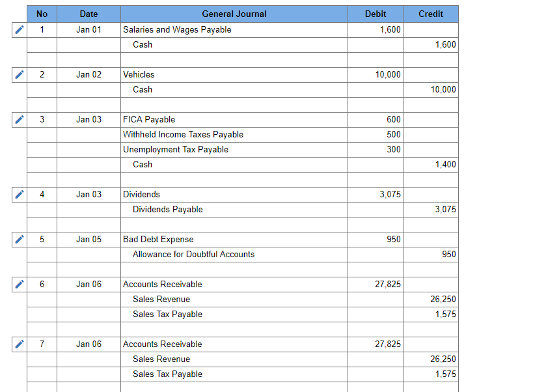The height and width of the screenshot is (392, 533).
Task: Click the Jan 02 date cell
Action: pos(89,75)
